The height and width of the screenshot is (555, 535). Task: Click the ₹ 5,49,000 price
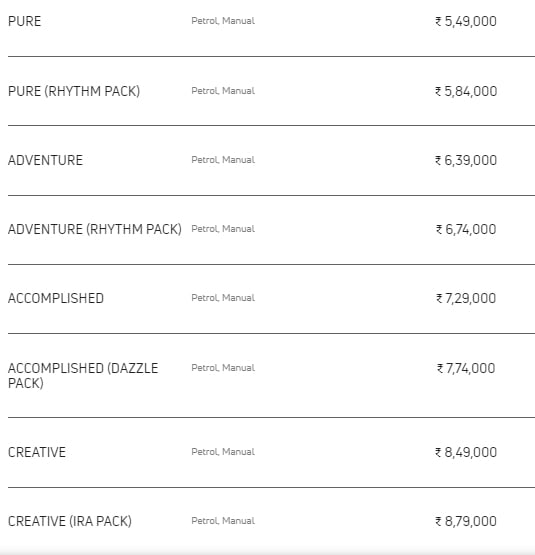click(x=466, y=21)
